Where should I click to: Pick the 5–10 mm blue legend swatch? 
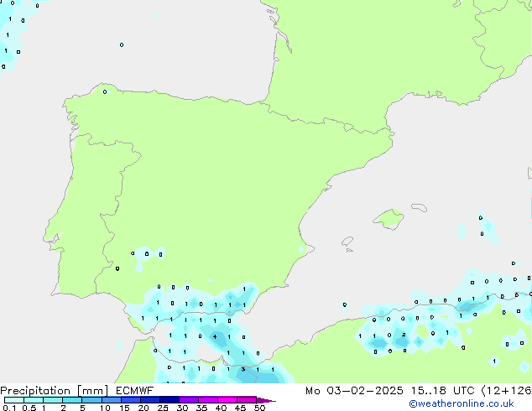point(92,400)
